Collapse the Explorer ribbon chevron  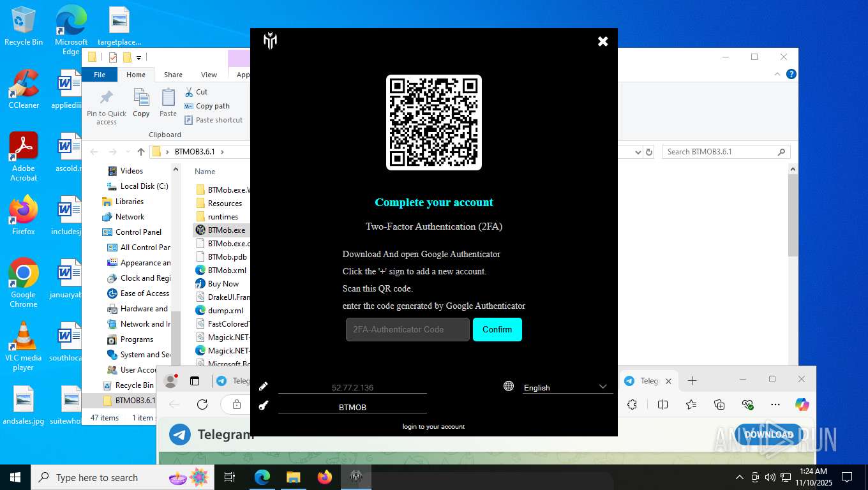click(777, 74)
